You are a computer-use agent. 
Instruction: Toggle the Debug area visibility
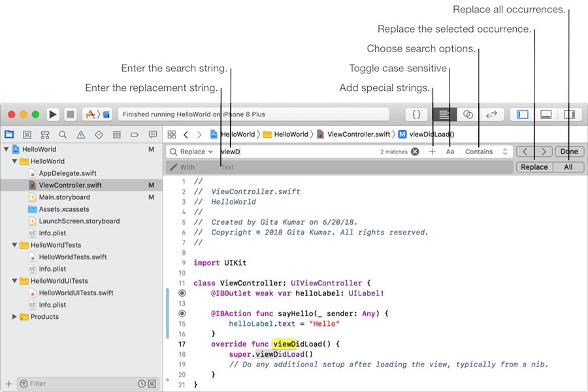coord(546,114)
